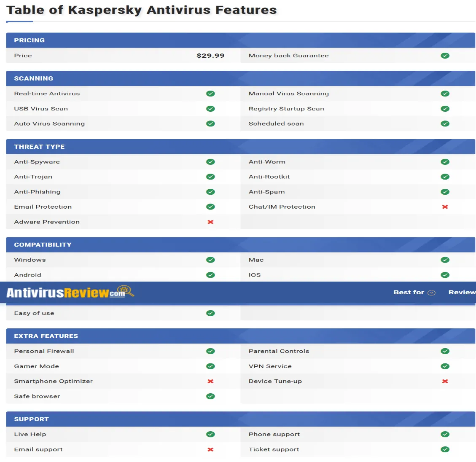This screenshot has width=476, height=462.
Task: Click the Auto Virus Scanning check icon
Action: [210, 124]
